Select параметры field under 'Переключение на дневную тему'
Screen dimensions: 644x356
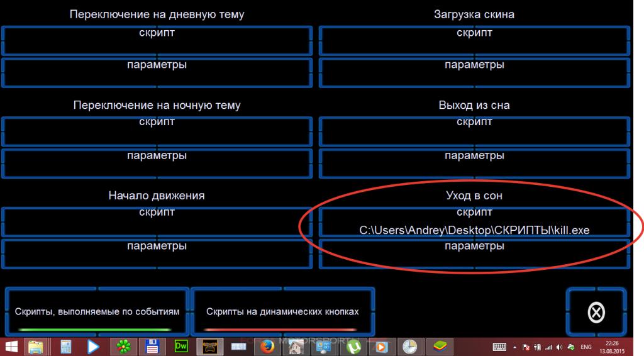click(x=157, y=73)
